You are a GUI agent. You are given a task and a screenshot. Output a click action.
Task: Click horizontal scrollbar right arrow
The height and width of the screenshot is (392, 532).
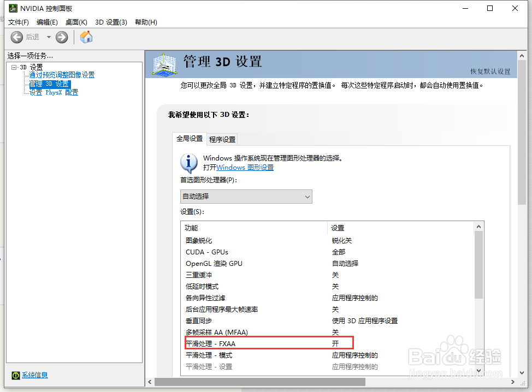[x=513, y=382]
